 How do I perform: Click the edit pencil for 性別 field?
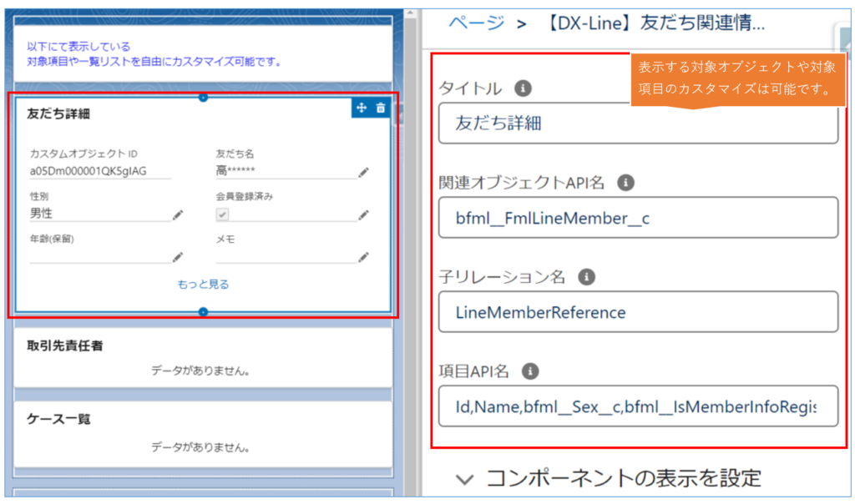[x=177, y=214]
